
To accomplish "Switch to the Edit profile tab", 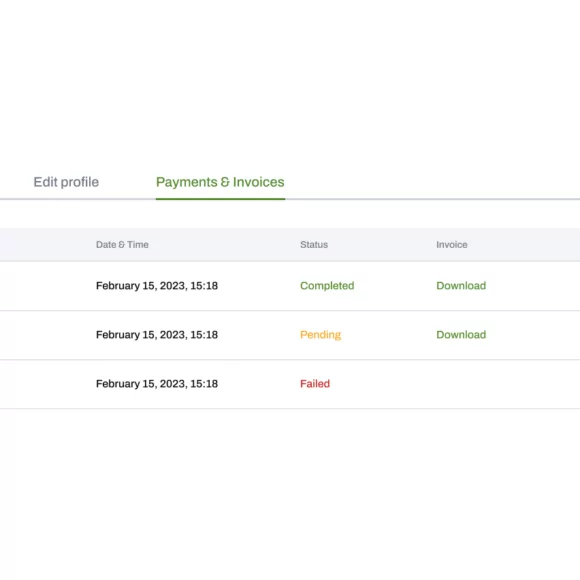I will click(x=66, y=182).
